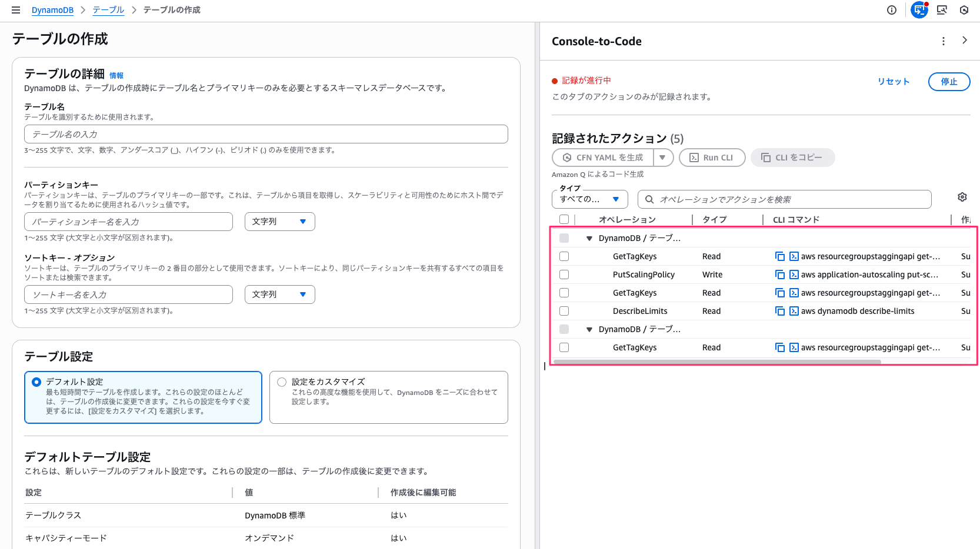Check the second GetTagKeys row checkbox
Image resolution: width=980 pixels, height=549 pixels.
(564, 293)
